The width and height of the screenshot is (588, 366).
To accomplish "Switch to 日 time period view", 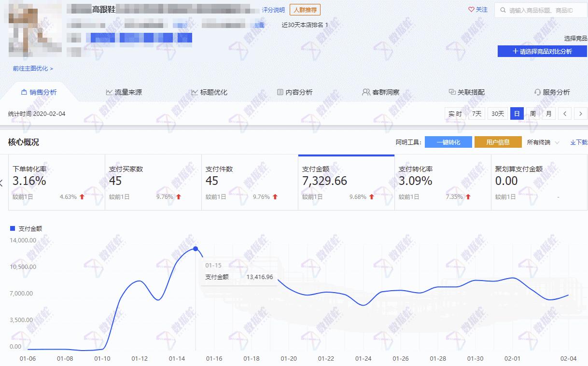I will click(517, 113).
